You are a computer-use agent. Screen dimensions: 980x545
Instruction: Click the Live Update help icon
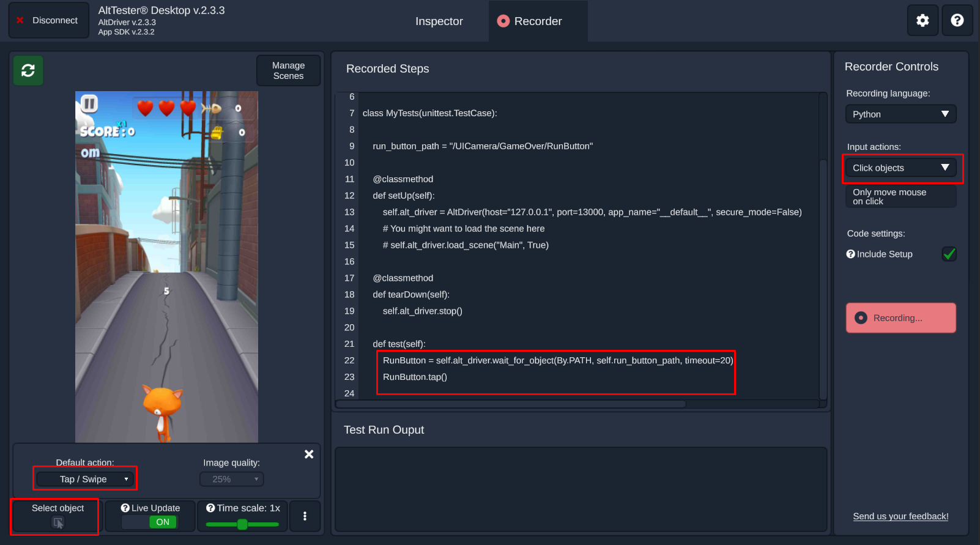(x=125, y=508)
